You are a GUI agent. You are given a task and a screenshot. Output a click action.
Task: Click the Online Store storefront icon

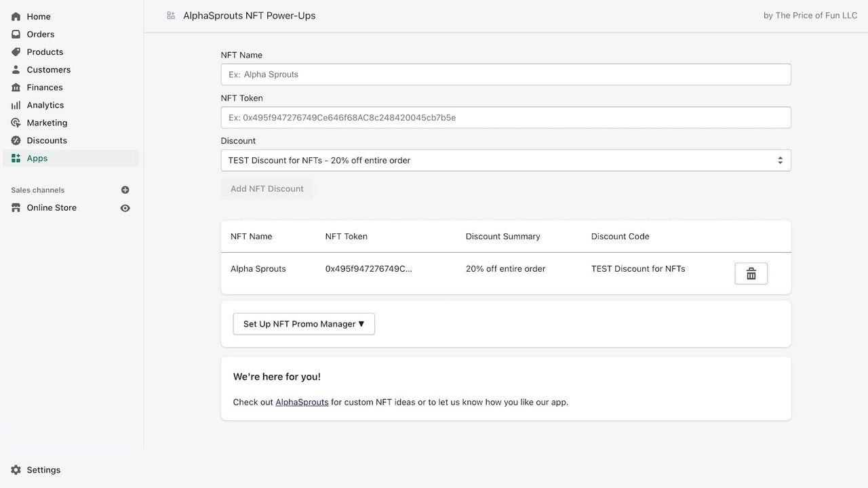click(x=16, y=207)
